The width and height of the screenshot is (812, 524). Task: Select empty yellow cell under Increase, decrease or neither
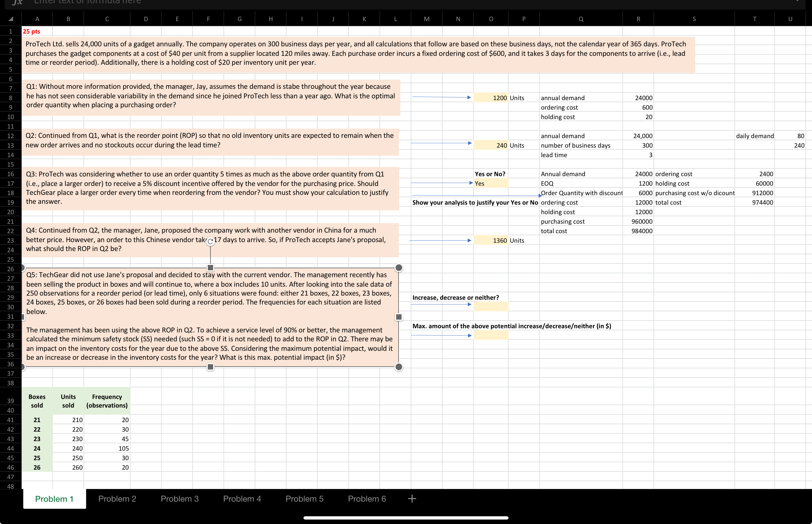[491, 307]
